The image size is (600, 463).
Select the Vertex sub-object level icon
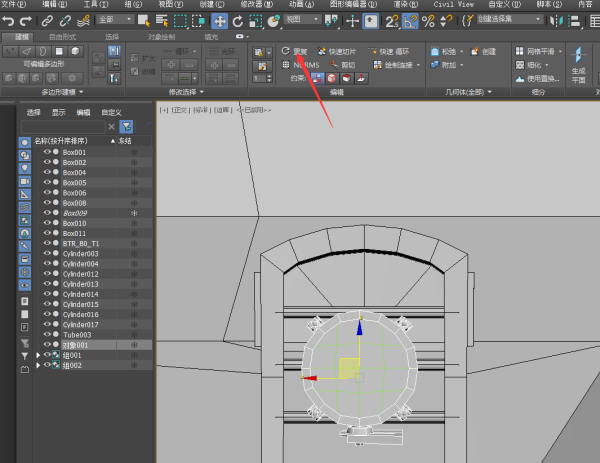tap(11, 51)
